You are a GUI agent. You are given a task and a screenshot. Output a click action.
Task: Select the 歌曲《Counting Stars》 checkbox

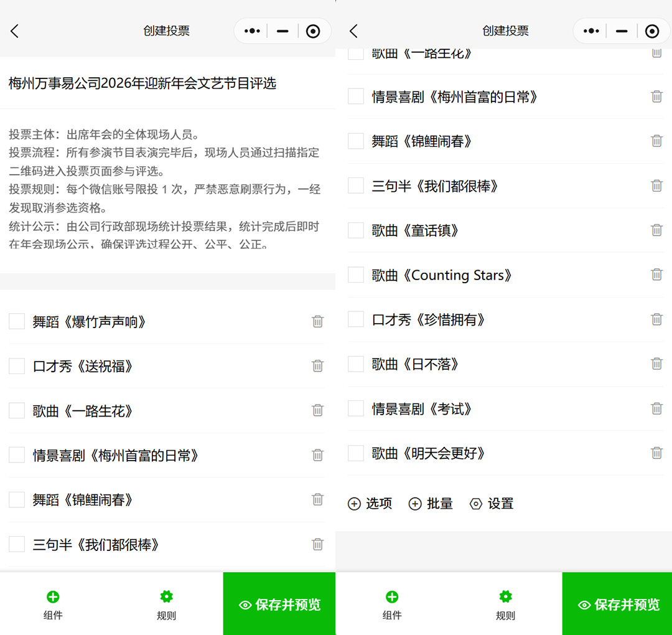(356, 275)
